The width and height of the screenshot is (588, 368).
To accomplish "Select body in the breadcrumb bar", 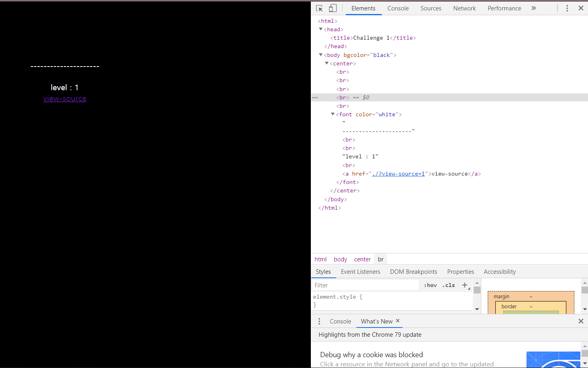I will 340,259.
